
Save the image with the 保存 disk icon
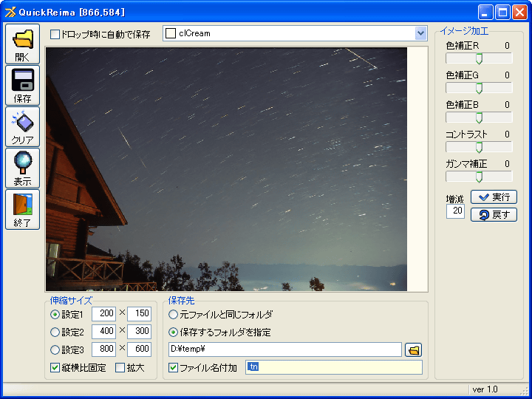(22, 86)
